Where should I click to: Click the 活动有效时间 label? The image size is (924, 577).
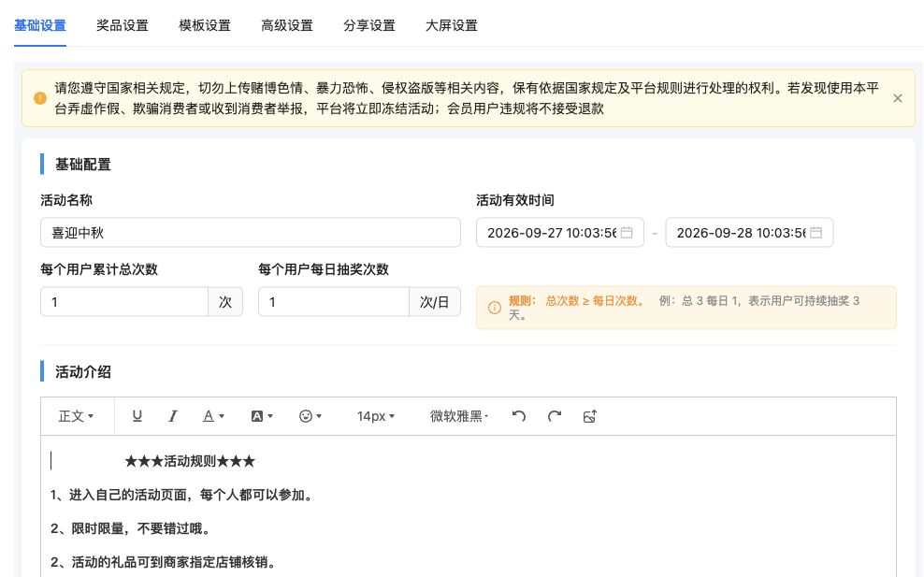pyautogui.click(x=515, y=200)
